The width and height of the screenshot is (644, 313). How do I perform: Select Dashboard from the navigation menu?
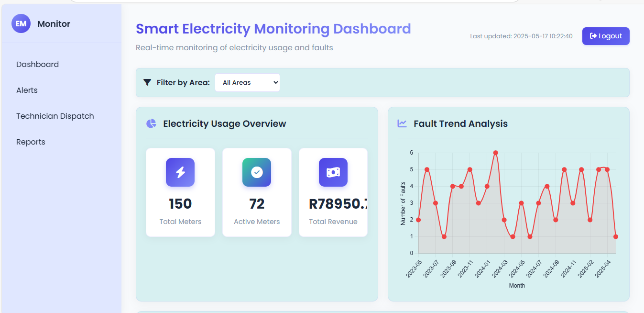click(37, 64)
